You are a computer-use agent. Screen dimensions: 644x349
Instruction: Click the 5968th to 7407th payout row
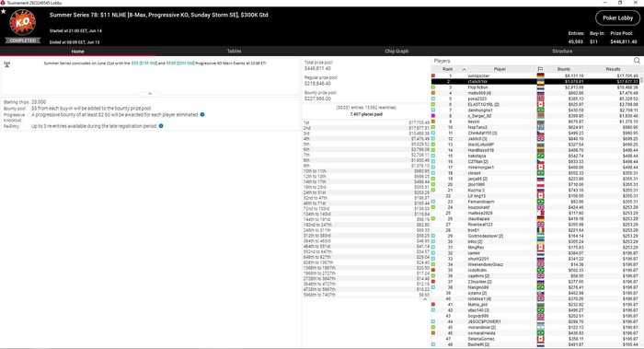tap(366, 295)
